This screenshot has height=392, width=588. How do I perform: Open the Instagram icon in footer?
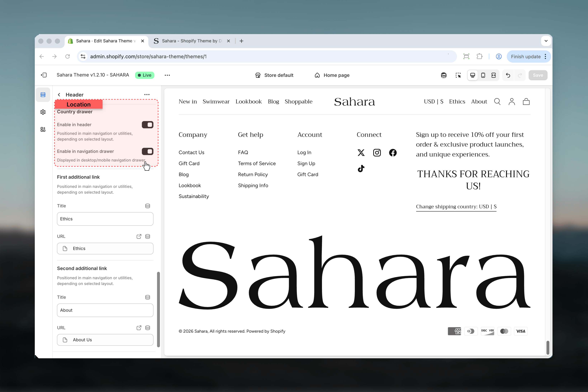(x=377, y=152)
